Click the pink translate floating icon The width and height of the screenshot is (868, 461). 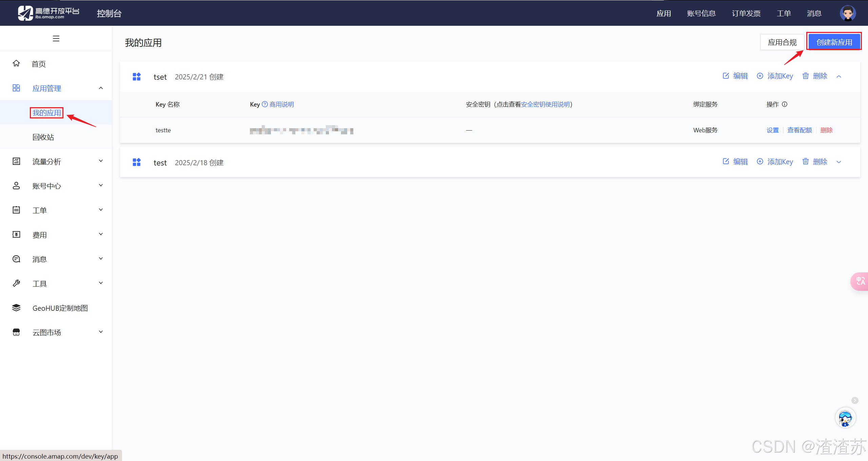tap(860, 281)
